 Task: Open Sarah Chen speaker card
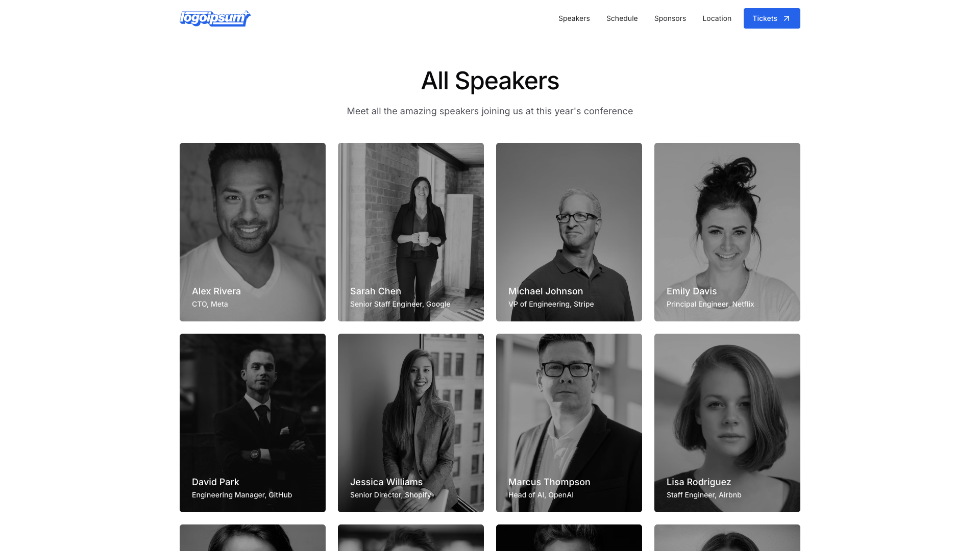tap(411, 232)
